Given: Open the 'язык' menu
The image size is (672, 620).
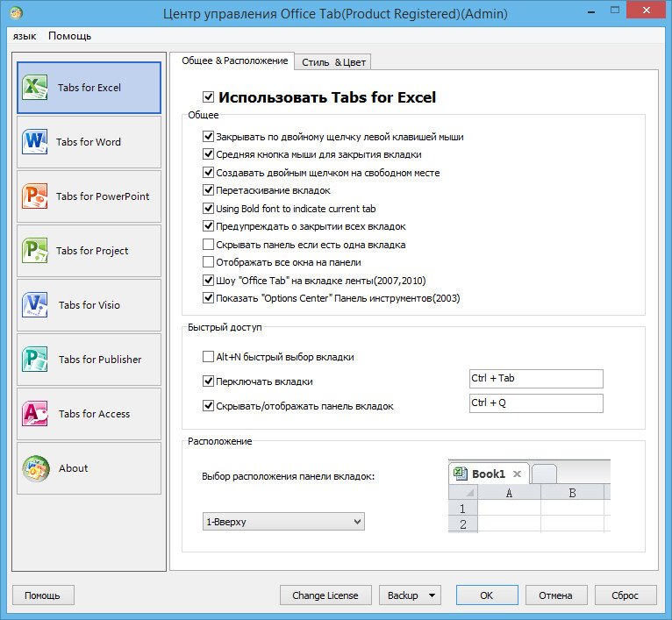Looking at the screenshot, I should (x=25, y=36).
